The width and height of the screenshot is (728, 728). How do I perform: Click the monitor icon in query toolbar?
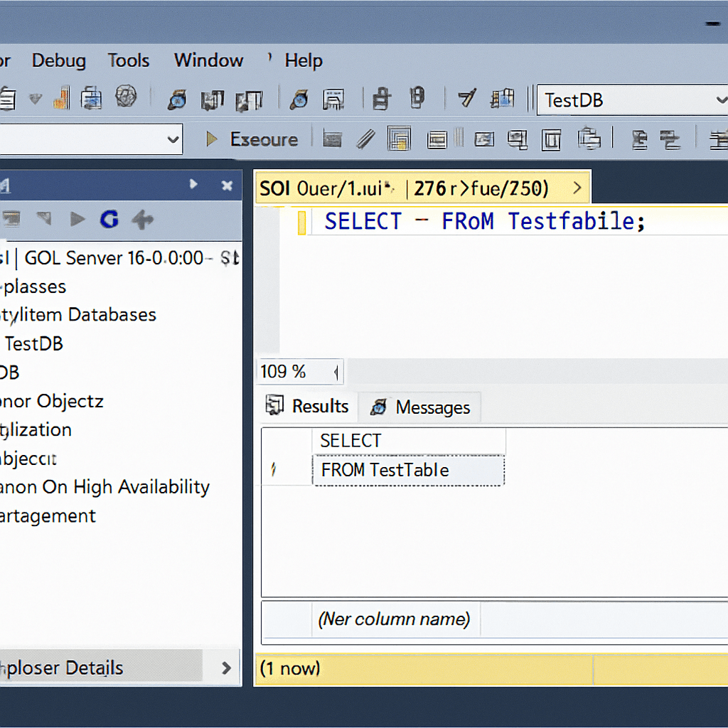pos(518,139)
